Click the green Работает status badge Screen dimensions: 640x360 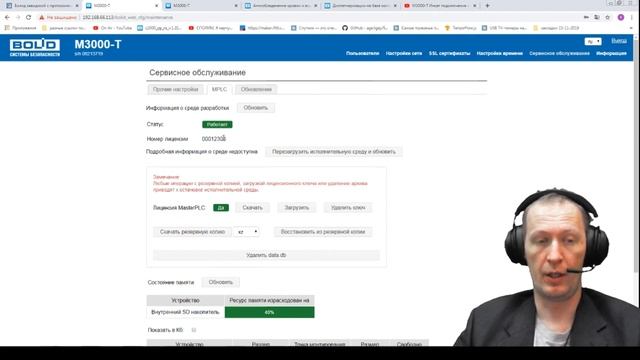click(x=217, y=124)
